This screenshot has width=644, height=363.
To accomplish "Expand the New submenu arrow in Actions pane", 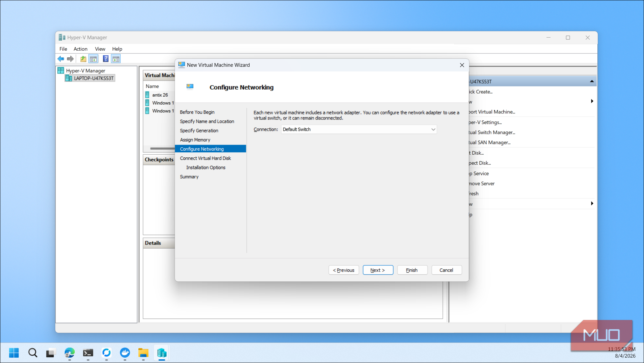I will pyautogui.click(x=592, y=101).
